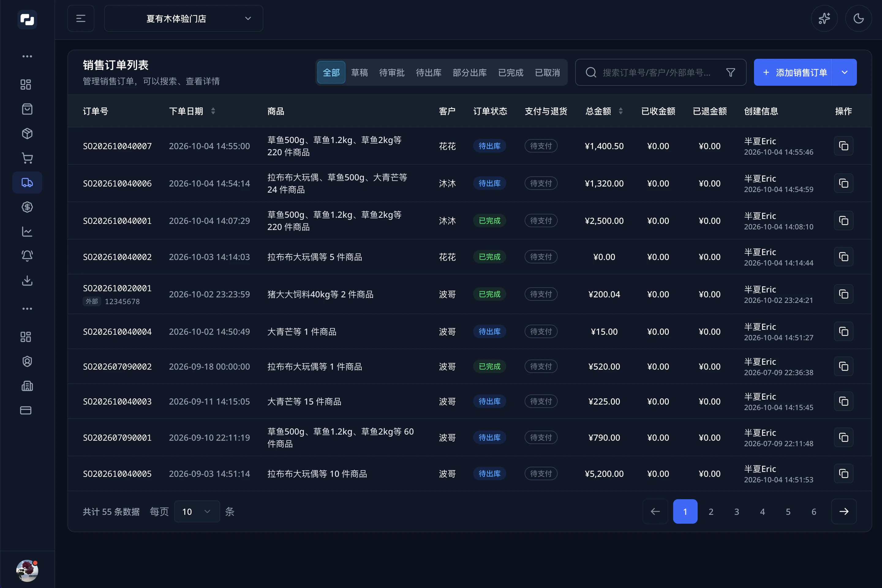Switch to the 待审批 tab
The image size is (882, 588).
pyautogui.click(x=391, y=72)
